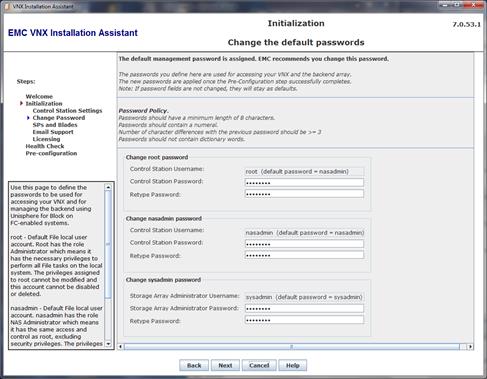Focus Storage Array Administrator Password field
487x379 pixels.
coord(304,309)
